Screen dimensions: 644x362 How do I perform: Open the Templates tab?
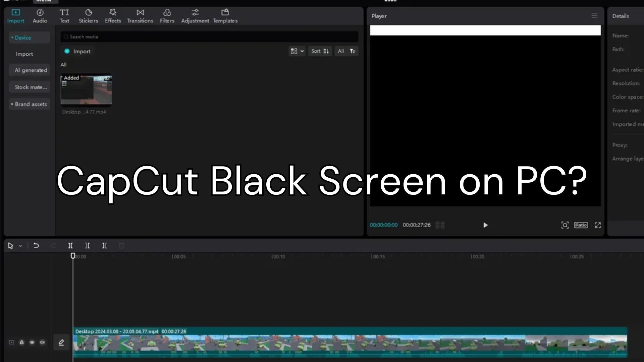(x=225, y=16)
